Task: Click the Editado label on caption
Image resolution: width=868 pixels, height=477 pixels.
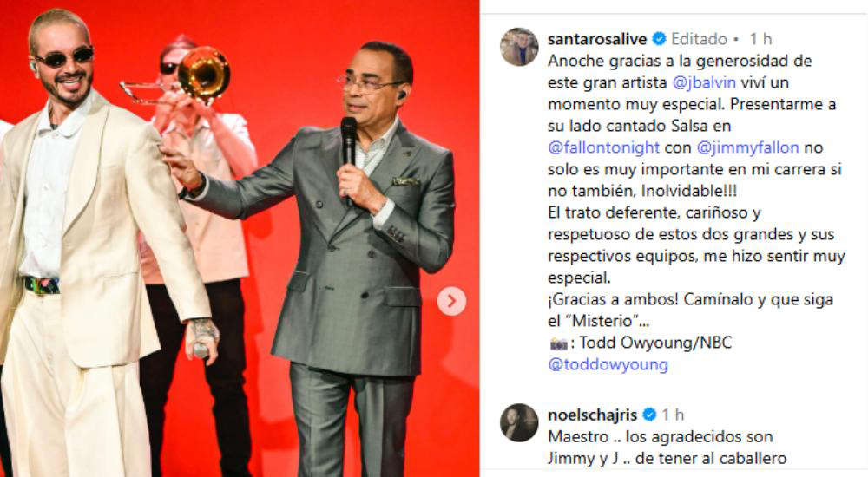Action: tap(699, 39)
